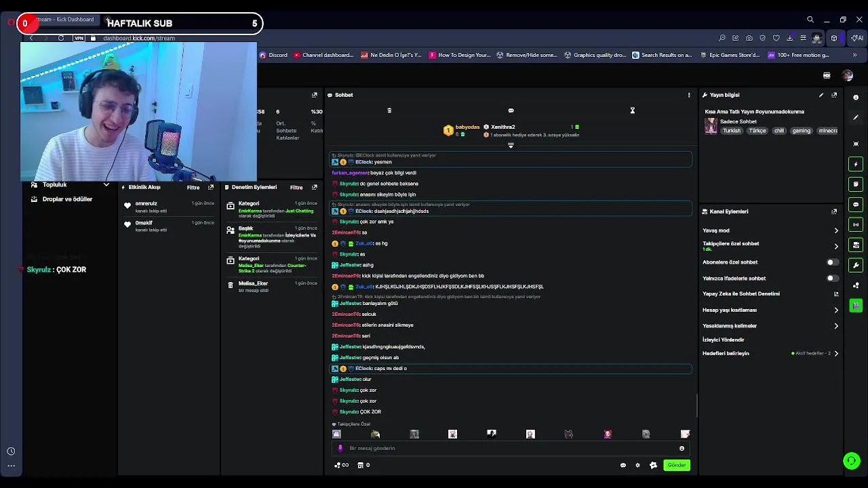Open Search Results bookmark
This screenshot has width=868, height=488.
[x=662, y=55]
